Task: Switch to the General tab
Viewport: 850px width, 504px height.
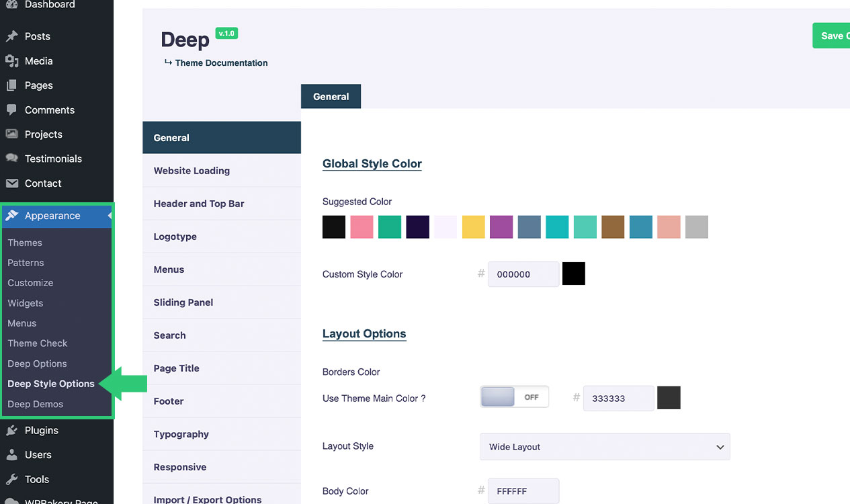Action: click(331, 97)
